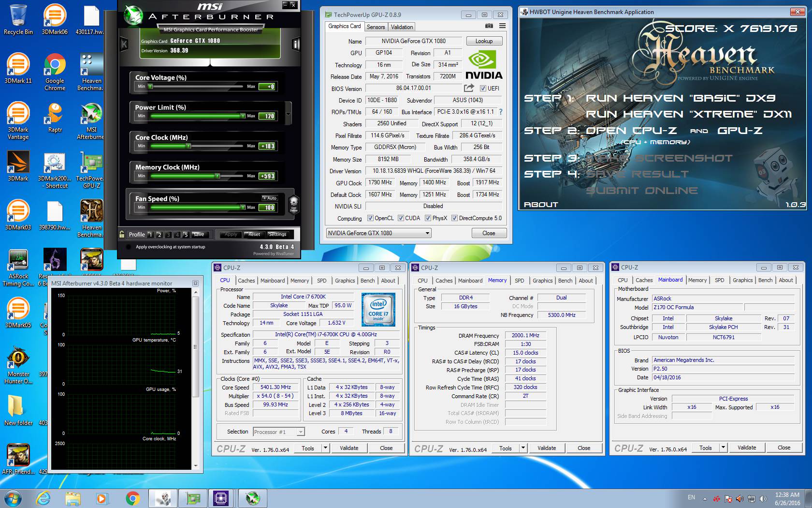Select Afterburner profile slot 1
This screenshot has height=508, width=812.
(x=150, y=235)
